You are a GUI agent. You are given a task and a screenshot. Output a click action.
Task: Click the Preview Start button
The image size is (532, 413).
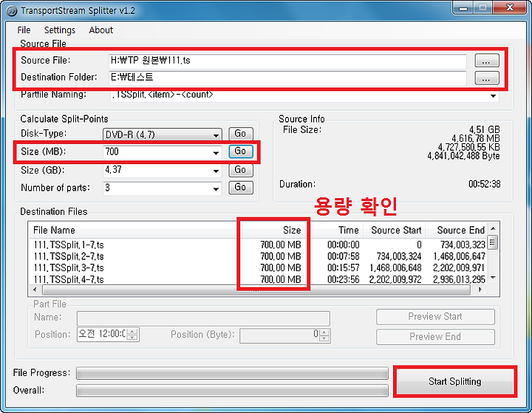(435, 317)
